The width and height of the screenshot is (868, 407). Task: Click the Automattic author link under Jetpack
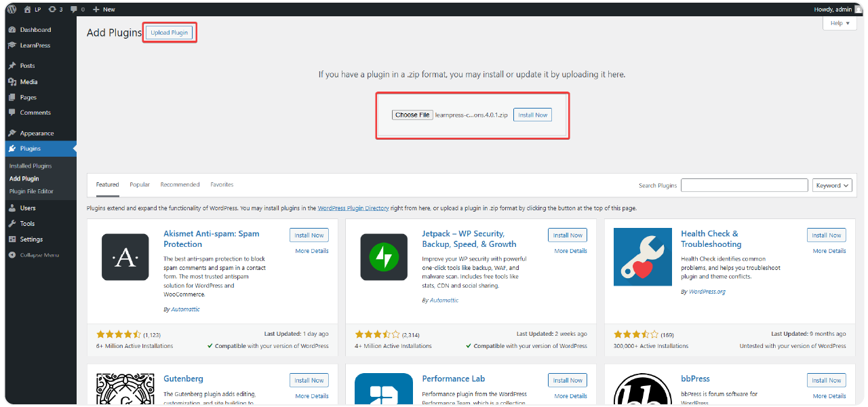(443, 301)
